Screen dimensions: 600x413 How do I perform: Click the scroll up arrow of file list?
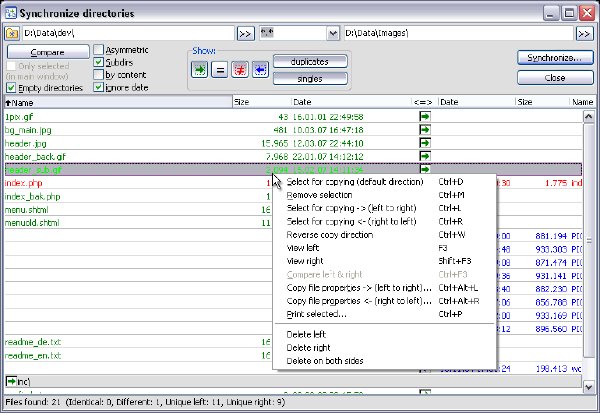click(589, 116)
